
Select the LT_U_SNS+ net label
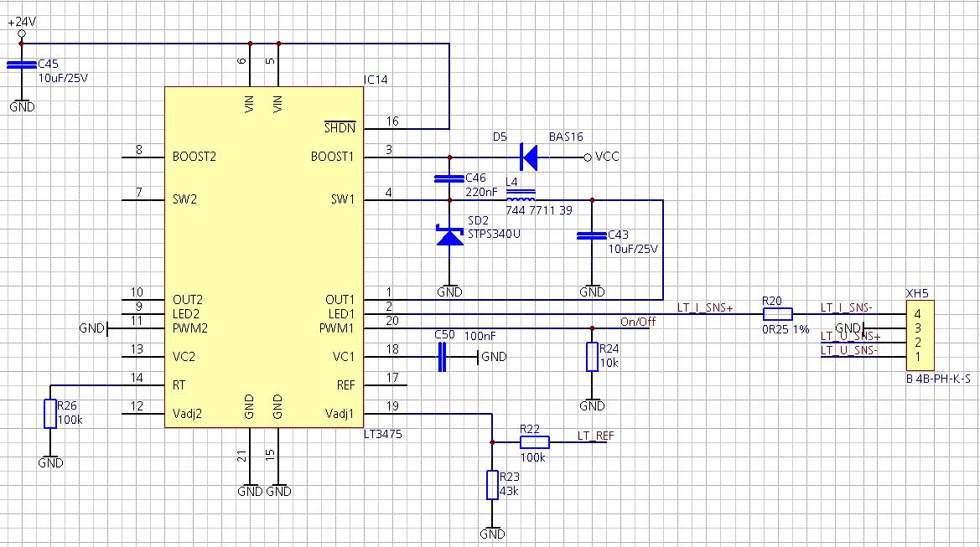coord(851,337)
